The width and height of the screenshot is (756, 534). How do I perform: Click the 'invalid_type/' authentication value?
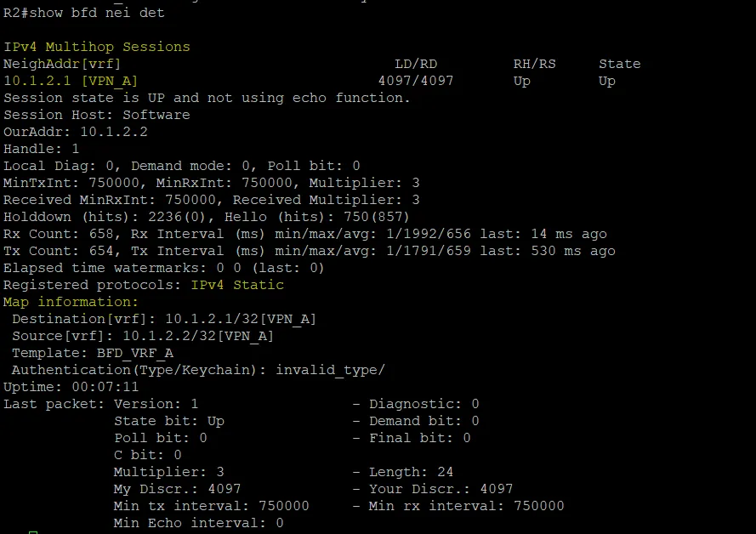coord(330,370)
